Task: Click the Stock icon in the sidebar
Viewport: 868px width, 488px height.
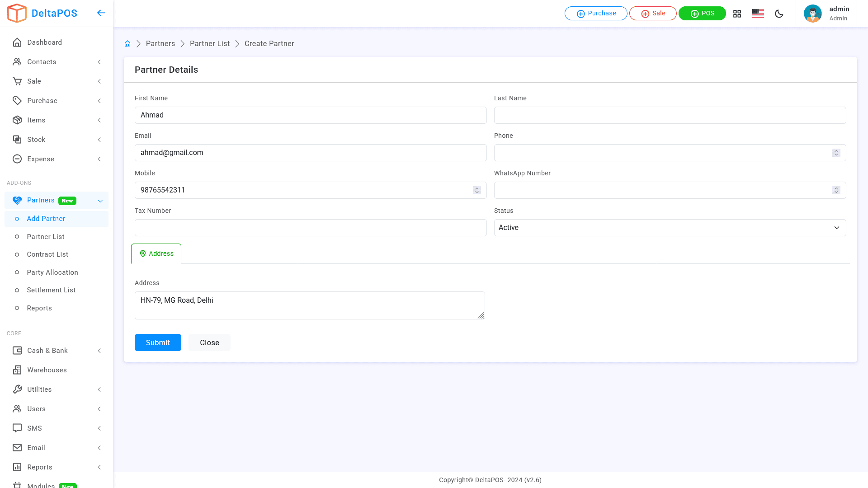Action: click(17, 139)
